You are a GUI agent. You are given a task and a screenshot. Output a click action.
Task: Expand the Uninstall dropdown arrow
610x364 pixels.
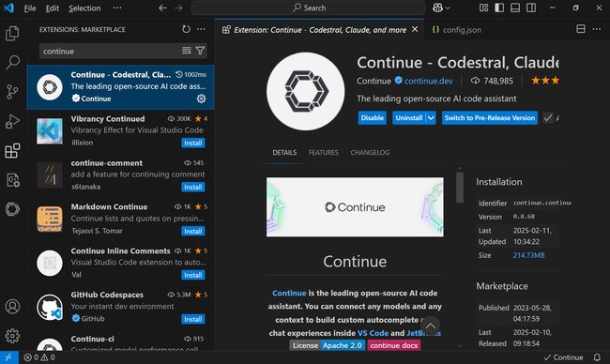pos(431,118)
